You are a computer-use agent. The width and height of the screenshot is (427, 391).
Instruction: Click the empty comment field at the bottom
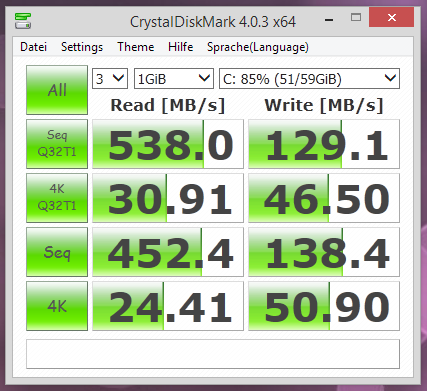click(213, 354)
